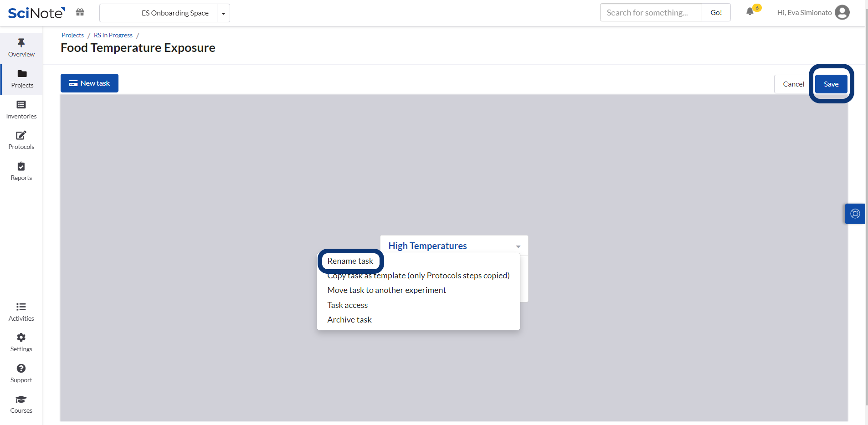Image resolution: width=868 pixels, height=425 pixels.
Task: Expand the ES Onboarding Space dropdown
Action: 223,13
